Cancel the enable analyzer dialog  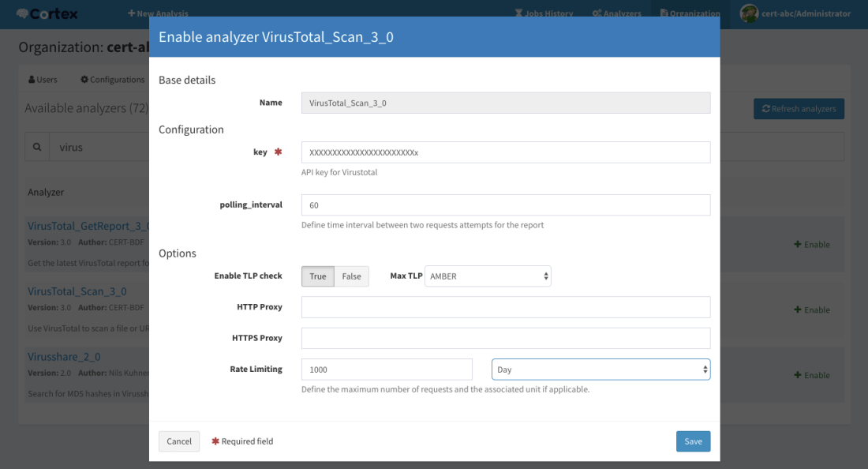click(x=179, y=441)
